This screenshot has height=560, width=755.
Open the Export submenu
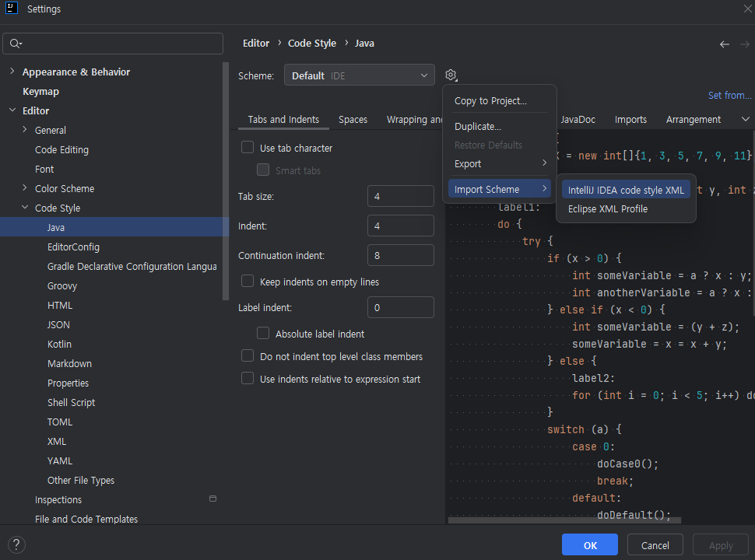pos(500,164)
